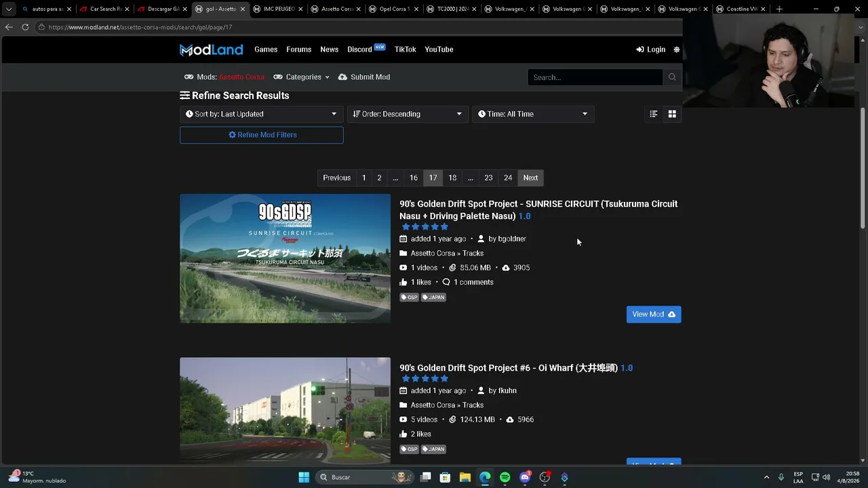This screenshot has width=868, height=488.
Task: Click the browser address bar URL
Action: point(140,27)
